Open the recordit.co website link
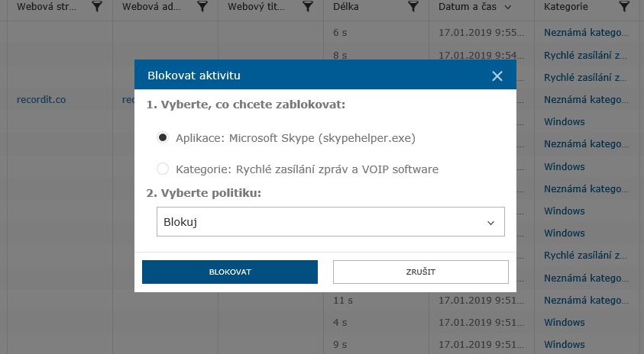The height and width of the screenshot is (354, 644). click(x=41, y=100)
